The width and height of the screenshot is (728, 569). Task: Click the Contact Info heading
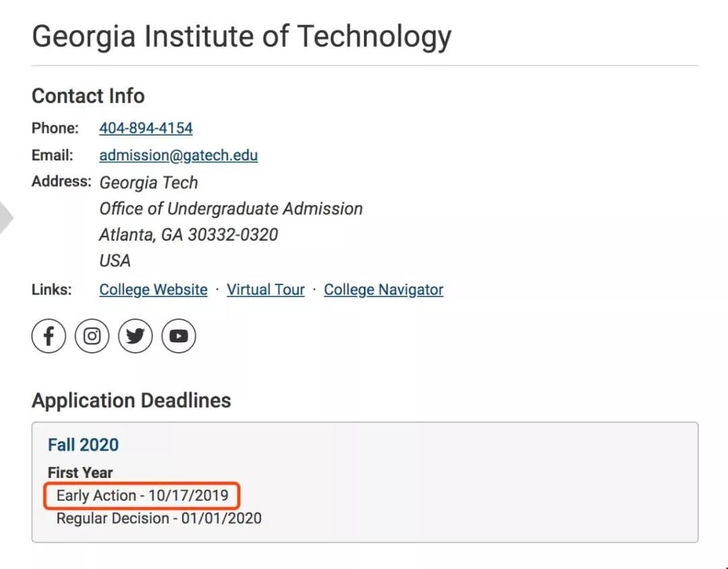point(88,96)
